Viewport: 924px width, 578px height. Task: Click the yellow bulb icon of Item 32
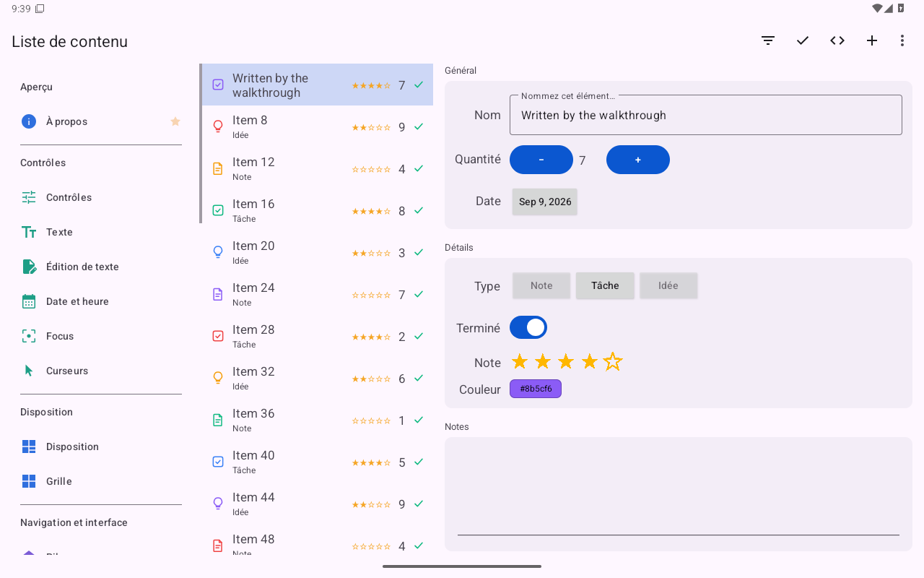(x=218, y=378)
